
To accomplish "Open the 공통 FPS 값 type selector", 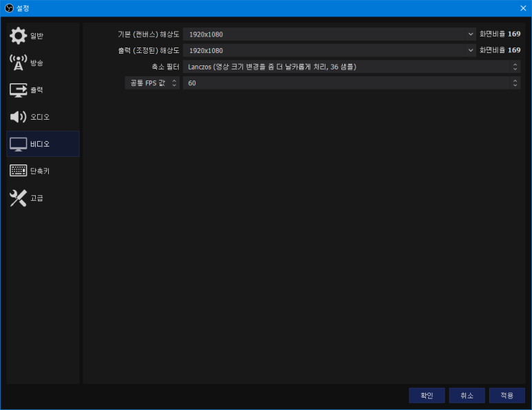I will [152, 83].
